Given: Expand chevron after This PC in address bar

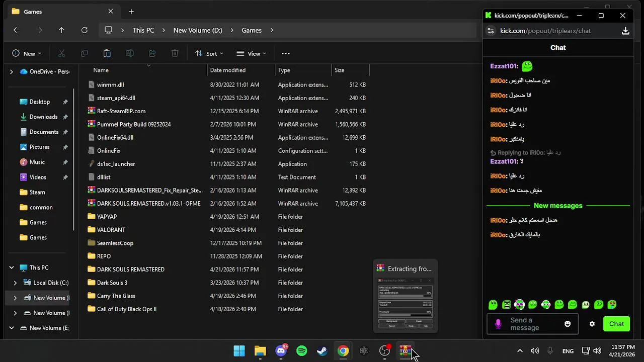Looking at the screenshot, I should click(164, 30).
